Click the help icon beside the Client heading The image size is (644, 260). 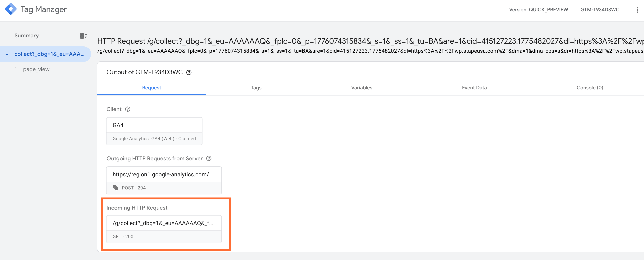pyautogui.click(x=128, y=109)
